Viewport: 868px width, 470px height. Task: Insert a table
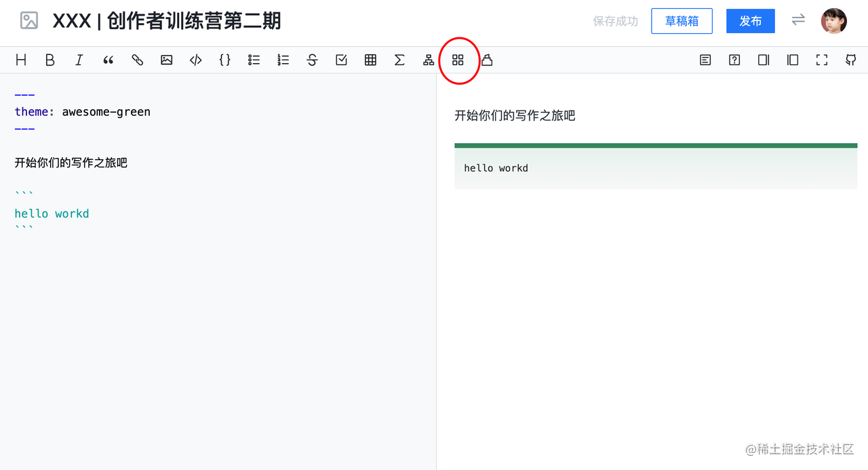[371, 60]
